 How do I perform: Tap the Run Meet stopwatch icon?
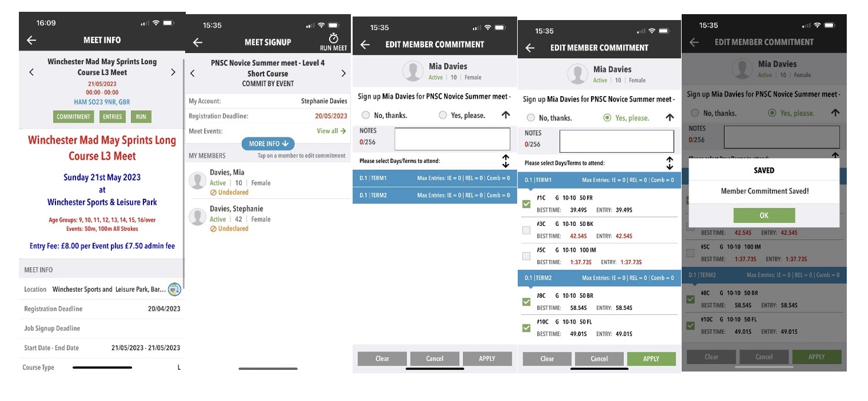(333, 38)
